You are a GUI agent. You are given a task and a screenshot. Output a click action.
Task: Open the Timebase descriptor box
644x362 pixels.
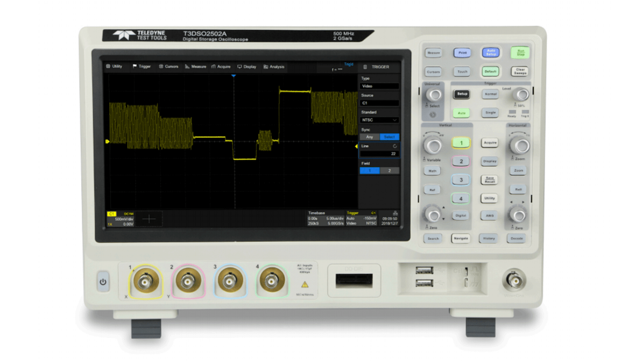pos(326,218)
